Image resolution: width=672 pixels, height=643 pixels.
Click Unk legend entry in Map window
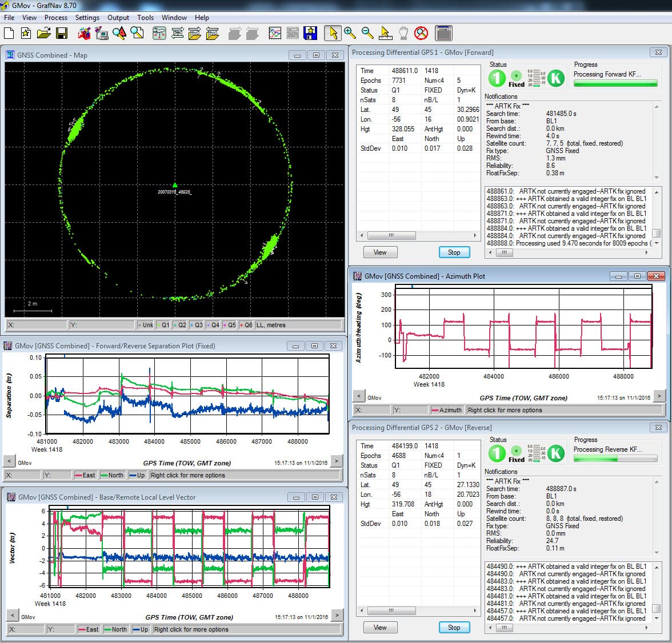click(x=145, y=325)
